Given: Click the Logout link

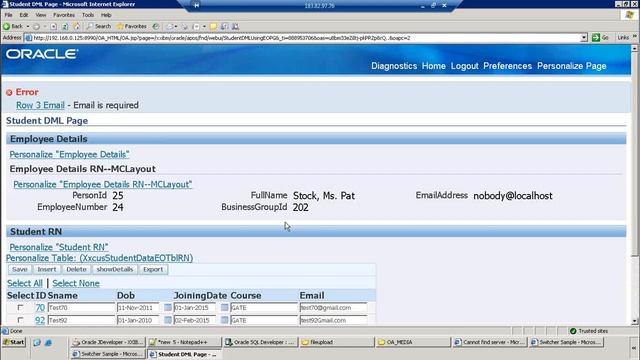Looking at the screenshot, I should coord(464,66).
